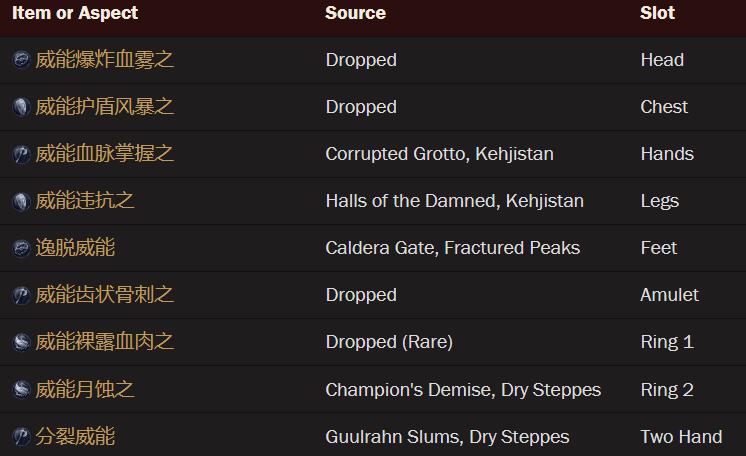This screenshot has height=456, width=746.
Task: Open the 分裂威能 aspect link
Action: [x=75, y=436]
